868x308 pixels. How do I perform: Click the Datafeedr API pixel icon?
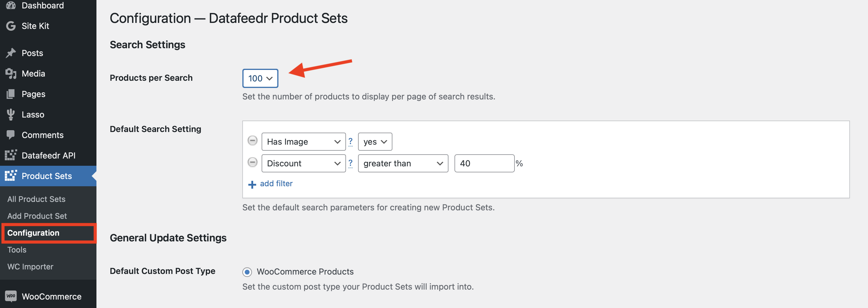[11, 155]
